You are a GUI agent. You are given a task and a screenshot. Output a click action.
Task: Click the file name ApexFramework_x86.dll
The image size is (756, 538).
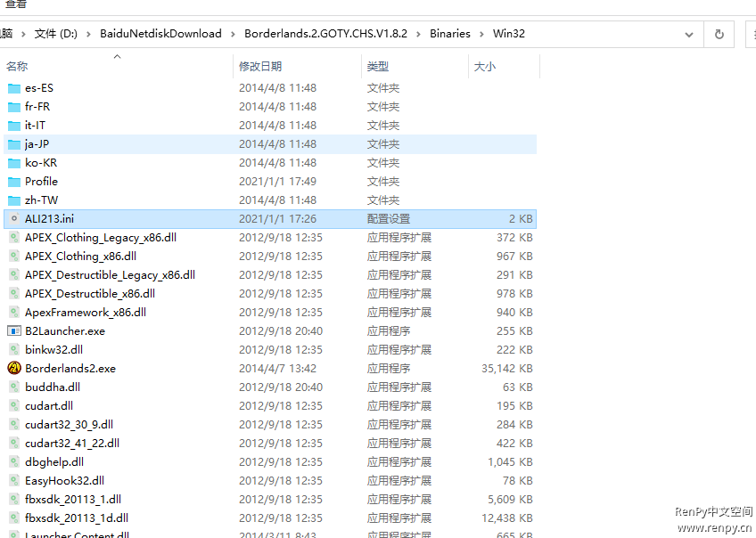[86, 313]
